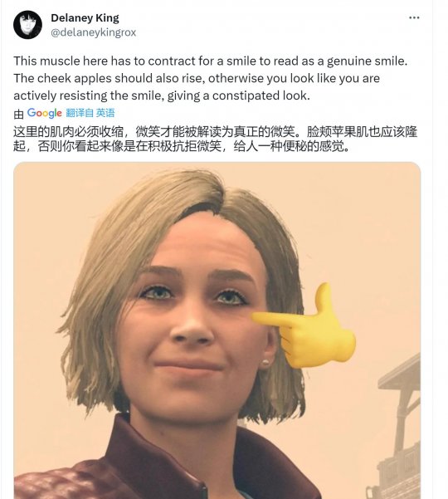Click the yellow pointing hand emoji
Image resolution: width=448 pixels, height=499 pixels.
coord(304,327)
